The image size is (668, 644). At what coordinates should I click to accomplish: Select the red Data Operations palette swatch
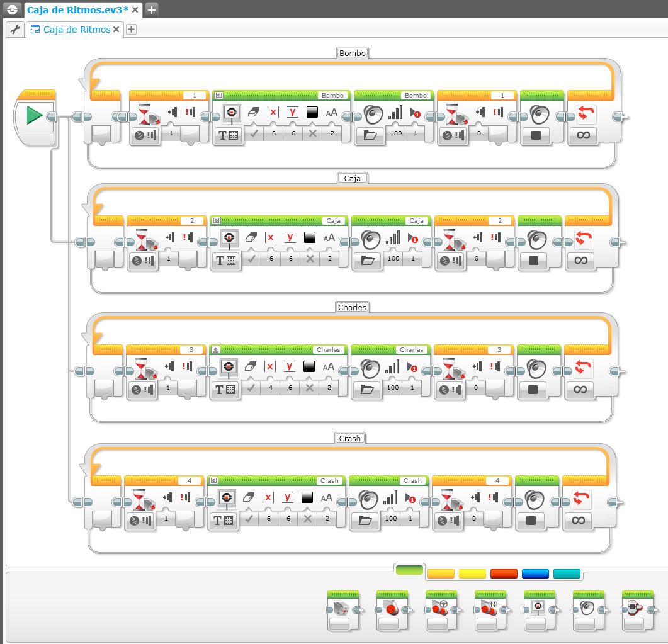tap(504, 573)
